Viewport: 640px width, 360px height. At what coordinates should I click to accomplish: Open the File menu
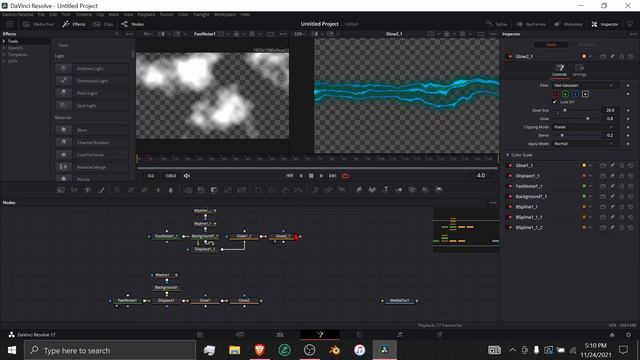click(x=41, y=14)
